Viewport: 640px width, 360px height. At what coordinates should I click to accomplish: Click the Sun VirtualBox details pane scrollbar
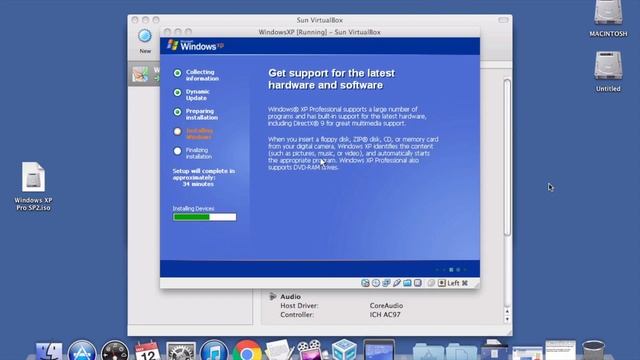click(507, 157)
